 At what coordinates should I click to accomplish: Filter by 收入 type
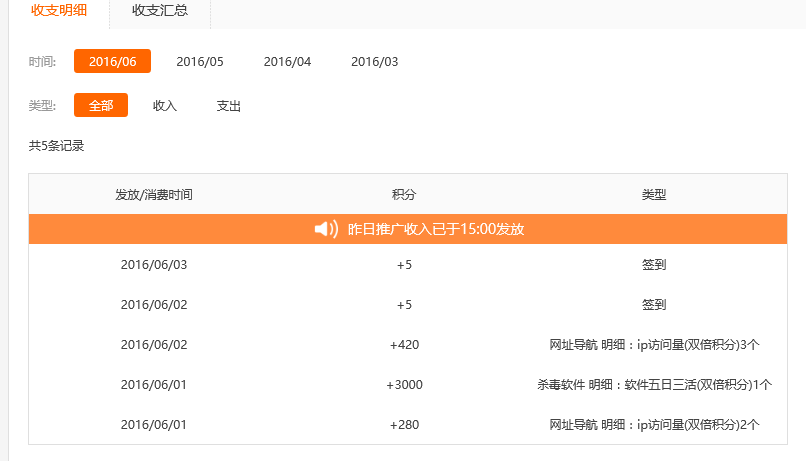tap(165, 106)
